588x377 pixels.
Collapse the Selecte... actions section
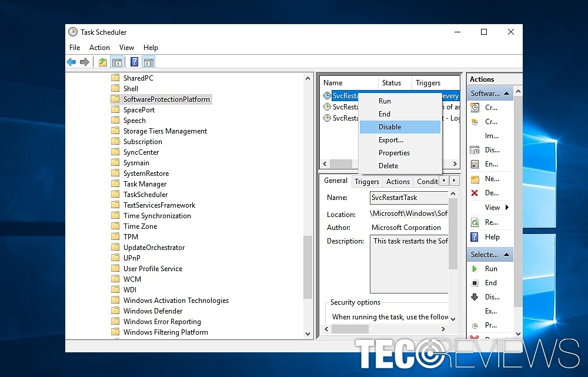pos(507,255)
